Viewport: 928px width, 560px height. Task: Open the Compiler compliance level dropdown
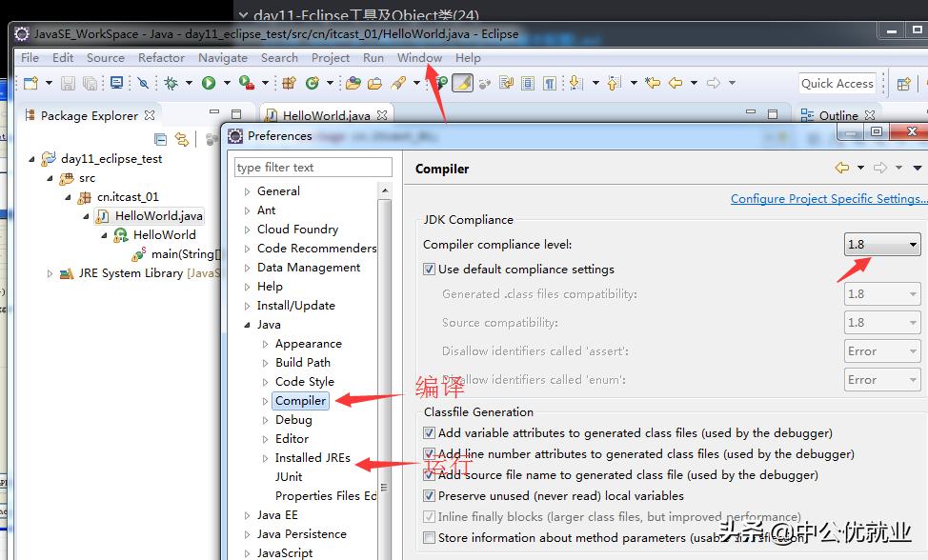880,244
